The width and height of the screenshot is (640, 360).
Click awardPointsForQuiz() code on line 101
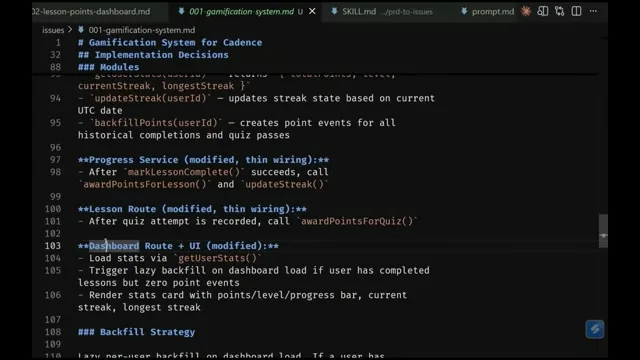click(x=357, y=221)
